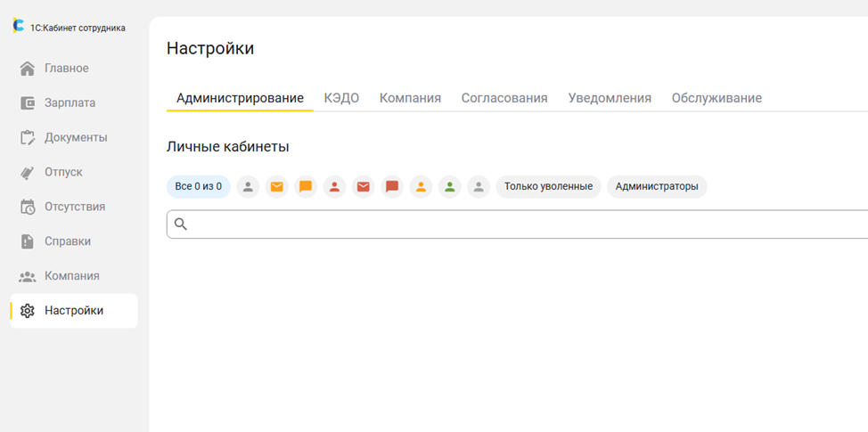Click the red envelope filter chip

pyautogui.click(x=363, y=187)
